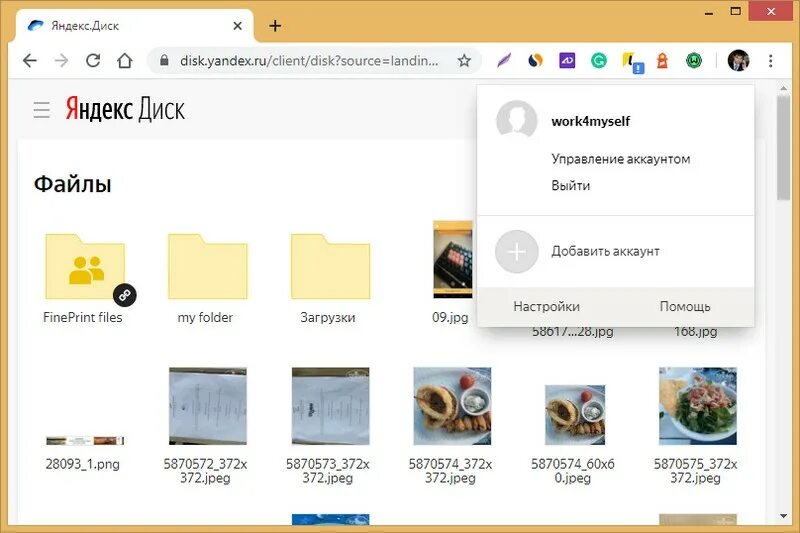Select the Загрузки folder icon
This screenshot has width=800, height=533.
tap(331, 266)
